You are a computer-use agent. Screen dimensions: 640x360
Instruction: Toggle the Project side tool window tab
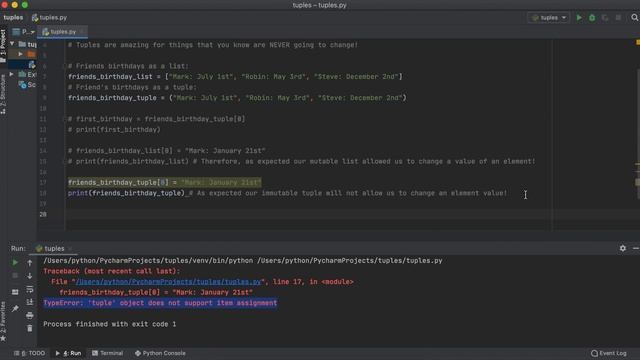[3, 45]
